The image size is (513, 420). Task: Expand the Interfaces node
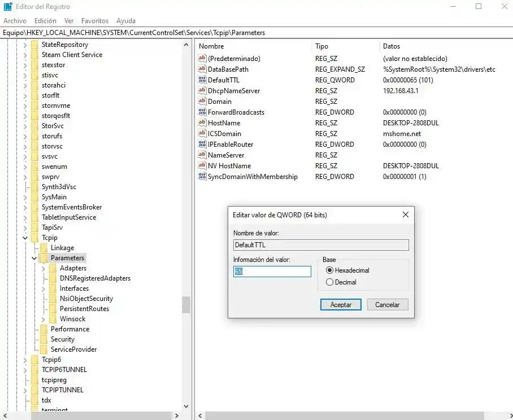pos(44,288)
